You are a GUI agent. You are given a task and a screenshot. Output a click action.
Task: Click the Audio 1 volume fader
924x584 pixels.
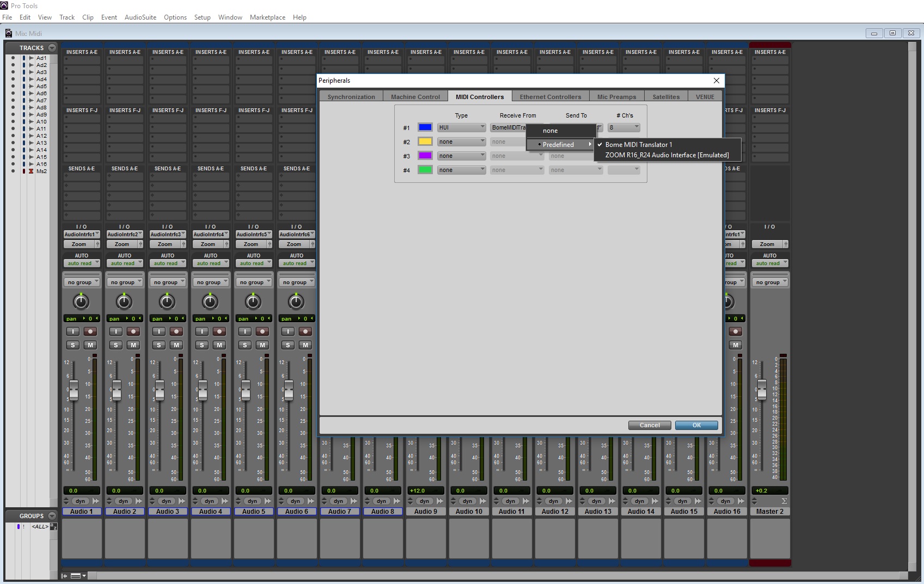click(x=74, y=389)
